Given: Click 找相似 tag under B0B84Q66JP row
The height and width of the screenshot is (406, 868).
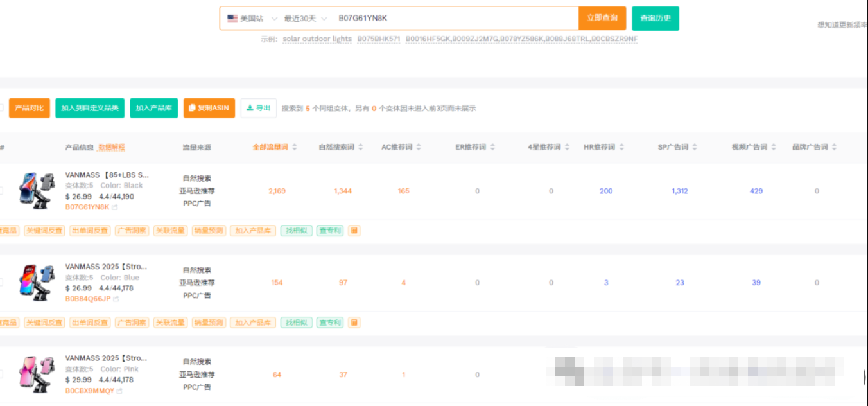Looking at the screenshot, I should [x=296, y=322].
